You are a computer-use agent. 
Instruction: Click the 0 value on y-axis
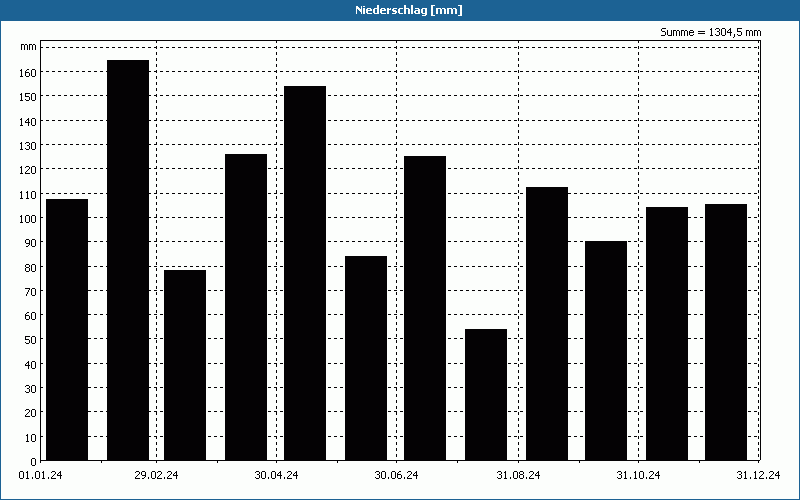[x=34, y=462]
